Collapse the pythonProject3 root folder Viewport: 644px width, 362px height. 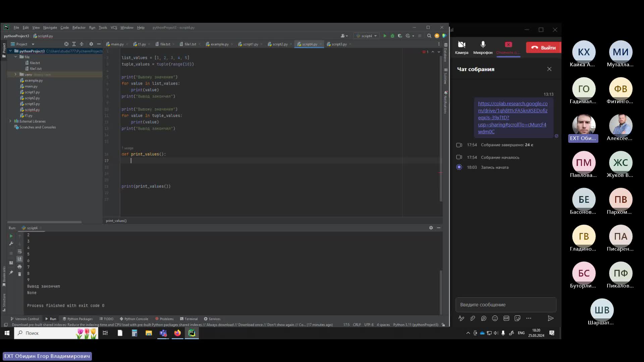click(10, 51)
